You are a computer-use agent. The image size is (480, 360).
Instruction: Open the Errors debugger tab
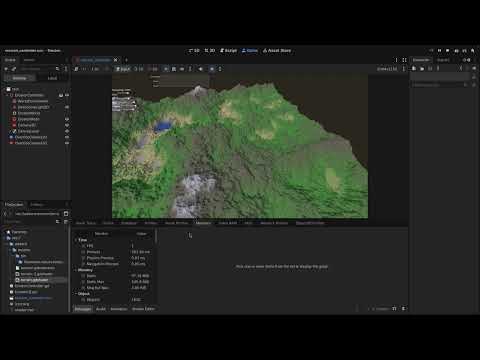[108, 223]
